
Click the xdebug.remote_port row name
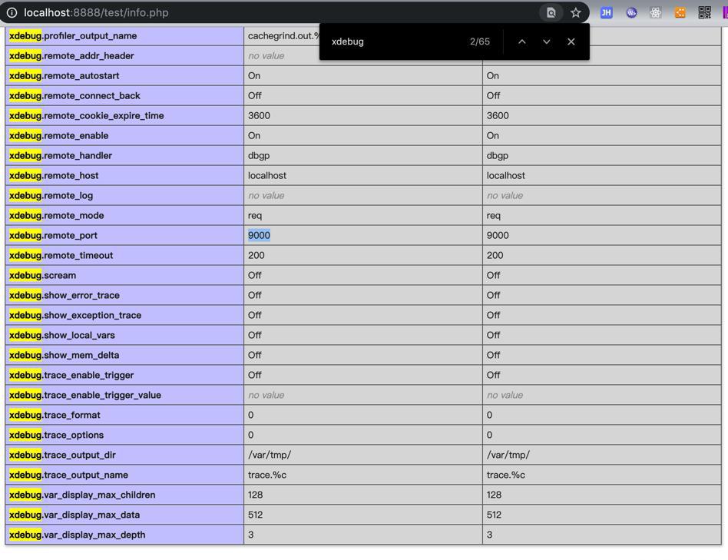click(54, 235)
